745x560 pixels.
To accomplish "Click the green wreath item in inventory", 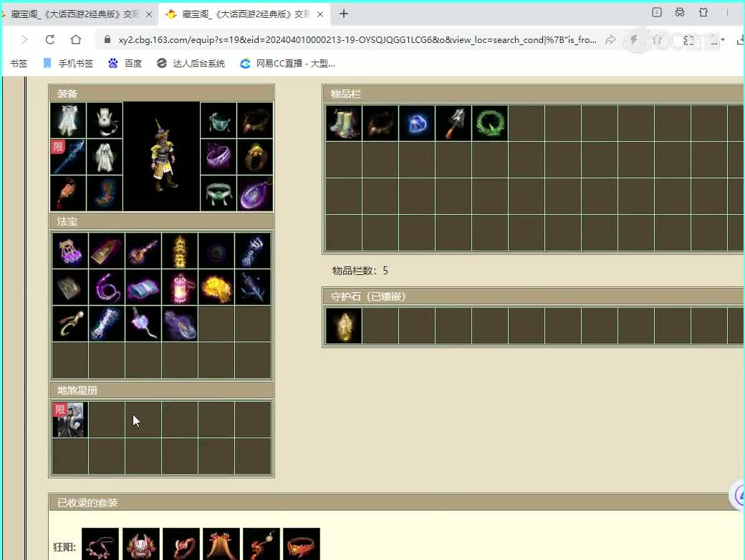I will [x=490, y=123].
